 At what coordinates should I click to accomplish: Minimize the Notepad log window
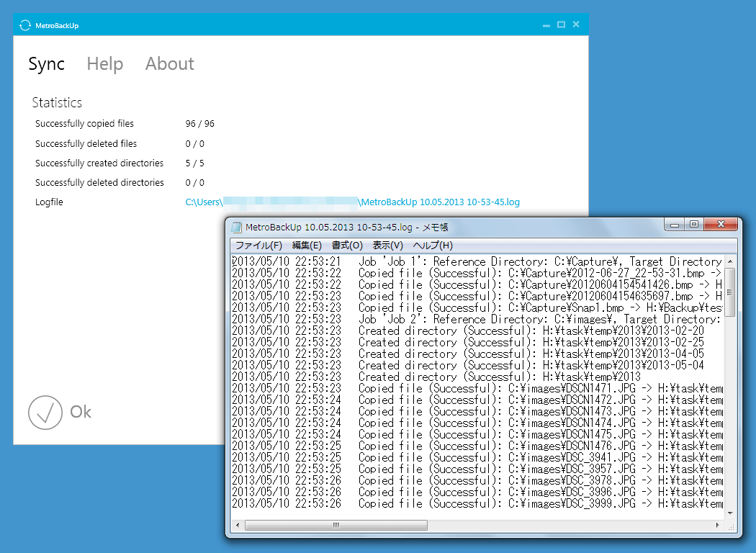tap(675, 225)
